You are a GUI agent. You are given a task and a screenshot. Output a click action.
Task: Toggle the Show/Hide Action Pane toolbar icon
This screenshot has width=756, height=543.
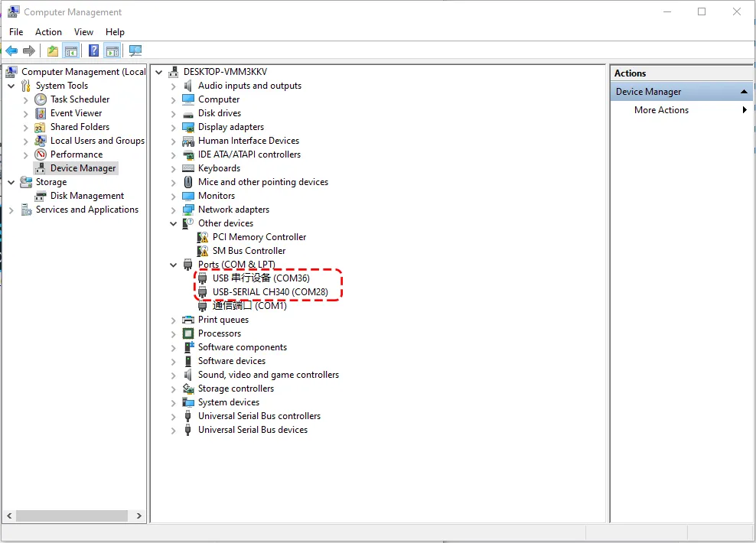tap(112, 51)
